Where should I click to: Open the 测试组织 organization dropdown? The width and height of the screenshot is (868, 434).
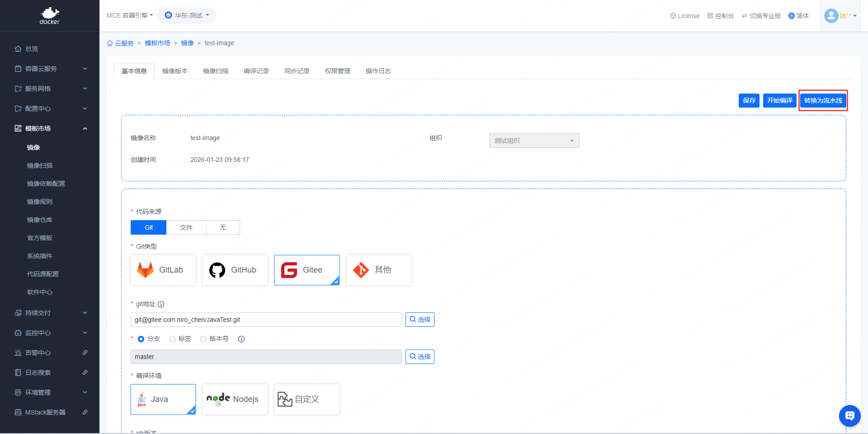(534, 141)
